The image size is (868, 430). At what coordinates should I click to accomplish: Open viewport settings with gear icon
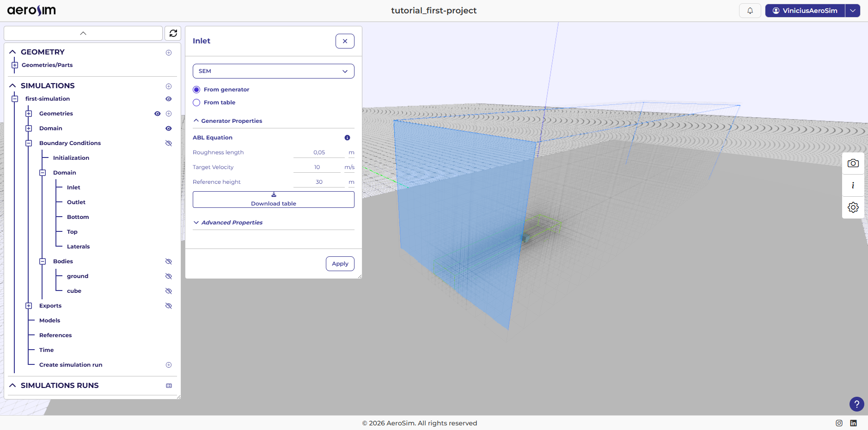[853, 207]
